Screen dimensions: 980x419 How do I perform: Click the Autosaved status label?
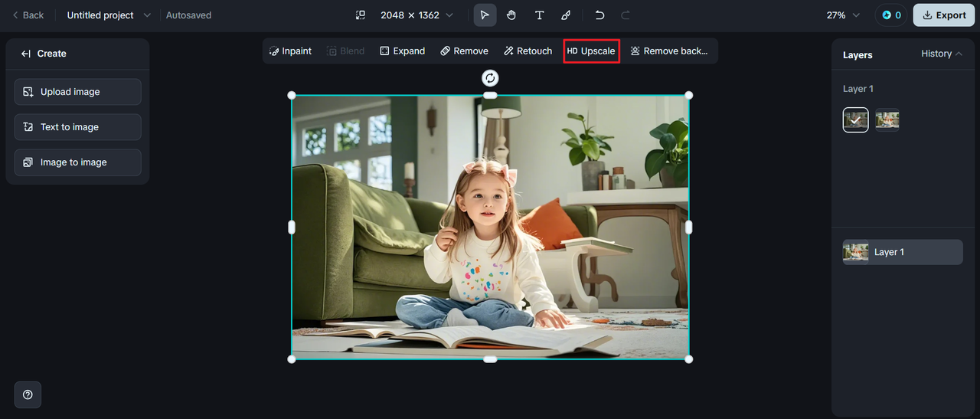pos(188,15)
